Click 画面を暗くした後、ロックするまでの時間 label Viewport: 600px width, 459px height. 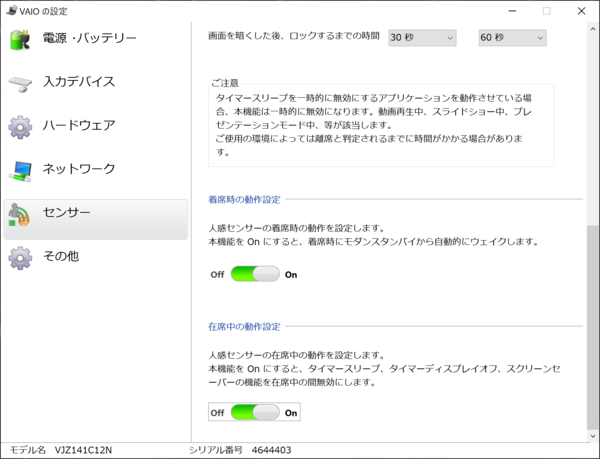294,36
